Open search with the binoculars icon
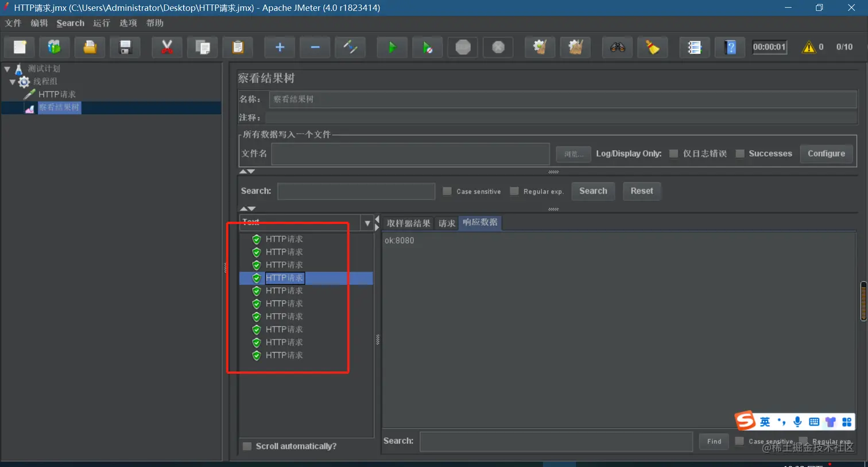 (x=617, y=47)
